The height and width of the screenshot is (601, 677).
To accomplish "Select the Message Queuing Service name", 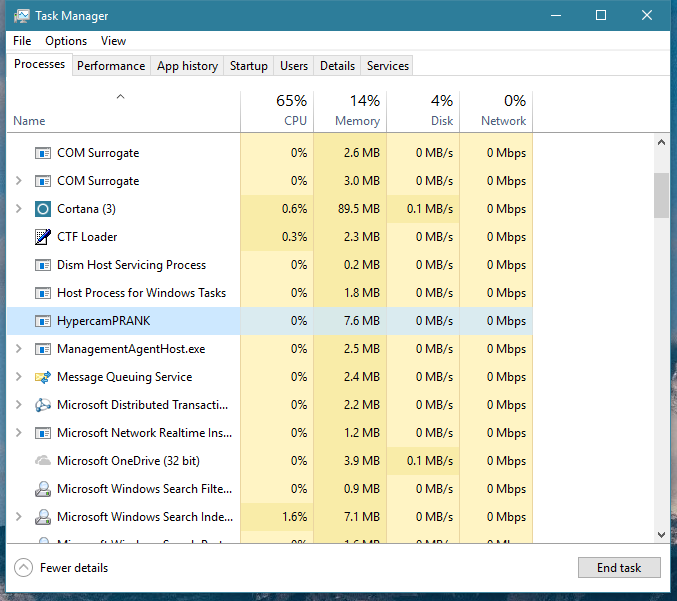I will (124, 377).
